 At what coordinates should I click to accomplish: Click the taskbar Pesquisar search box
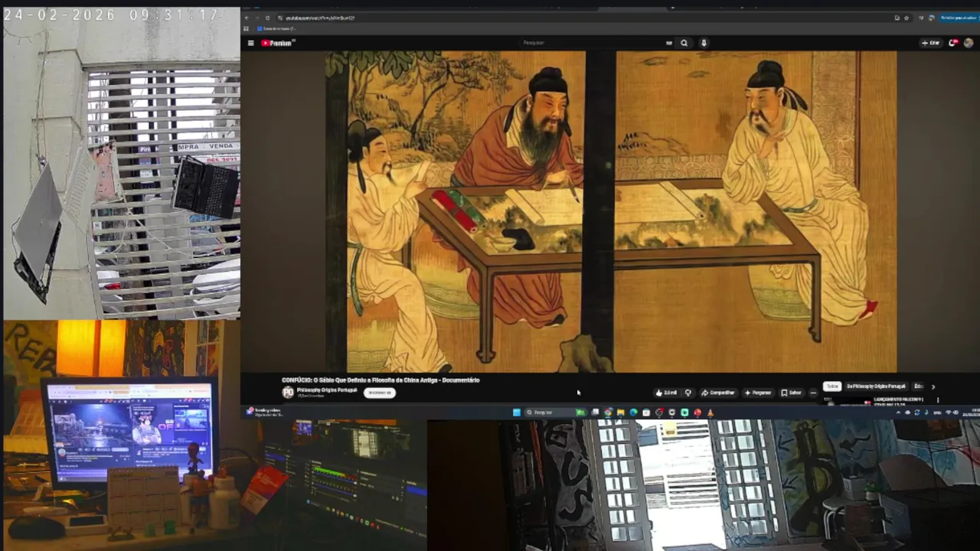click(555, 412)
